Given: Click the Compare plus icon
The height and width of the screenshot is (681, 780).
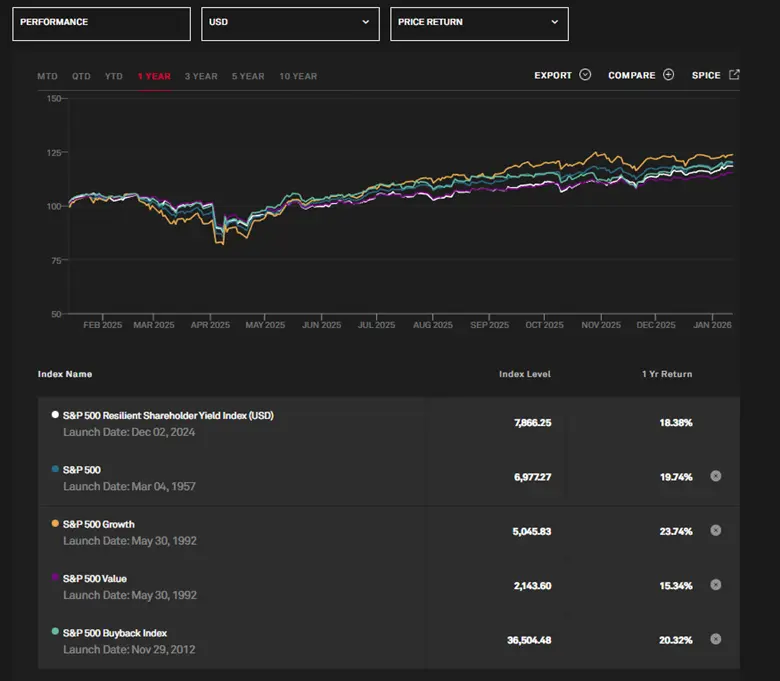Looking at the screenshot, I should [668, 75].
